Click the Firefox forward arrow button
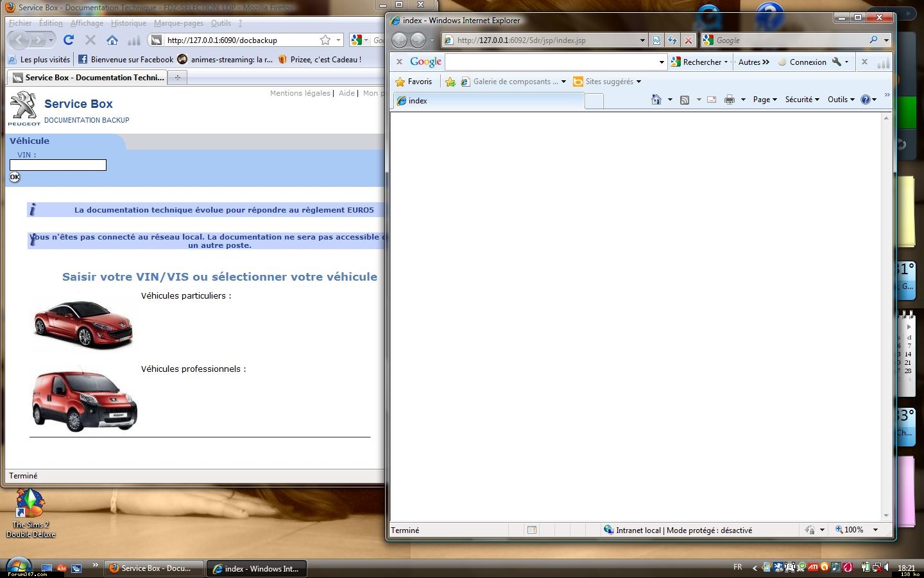The width and height of the screenshot is (924, 578). [39, 40]
